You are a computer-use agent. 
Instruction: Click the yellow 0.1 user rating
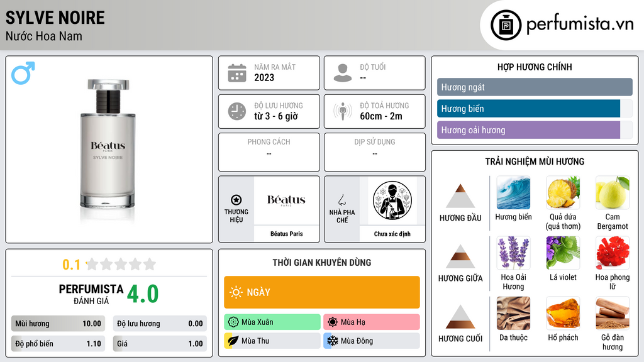click(71, 265)
